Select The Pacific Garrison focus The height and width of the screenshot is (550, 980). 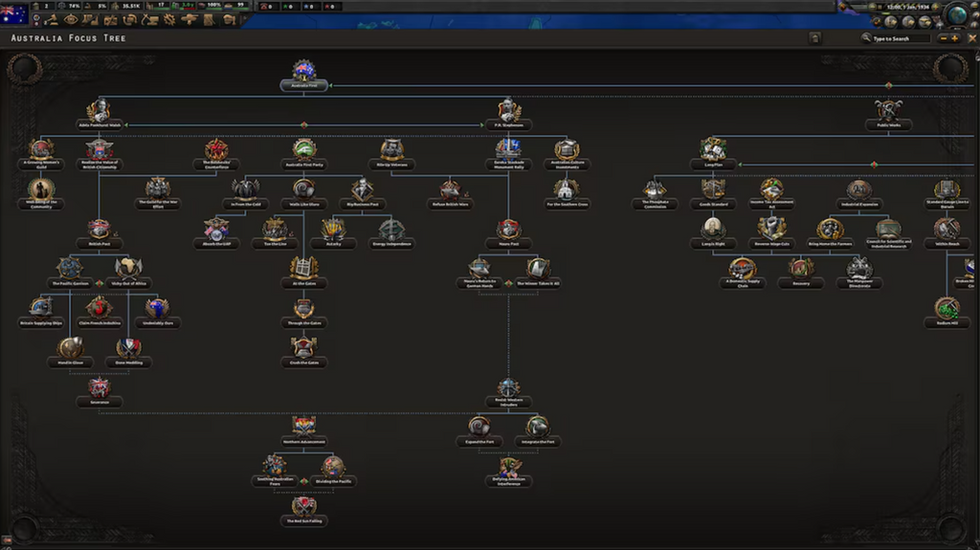click(x=70, y=274)
